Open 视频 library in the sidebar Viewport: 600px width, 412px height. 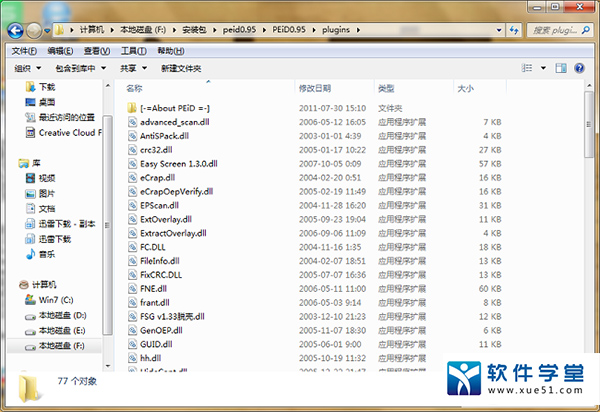pyautogui.click(x=41, y=178)
